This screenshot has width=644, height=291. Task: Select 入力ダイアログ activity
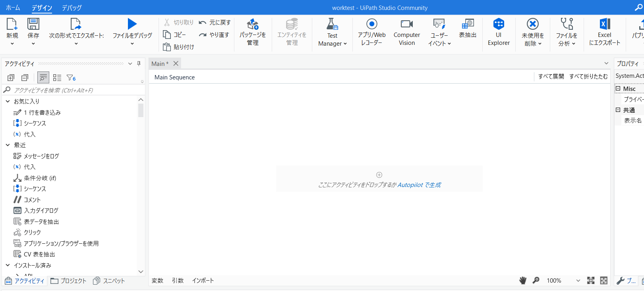(36, 210)
